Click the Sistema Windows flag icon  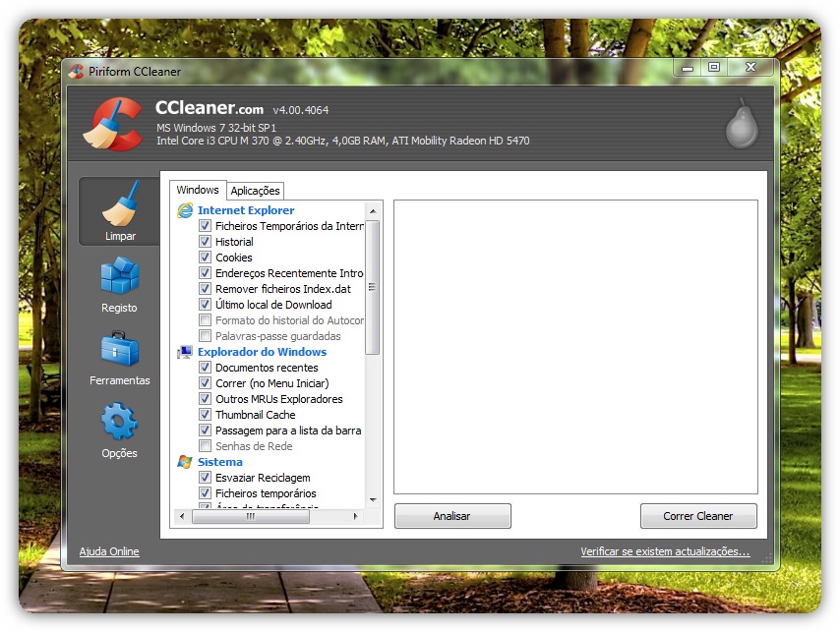tap(185, 462)
